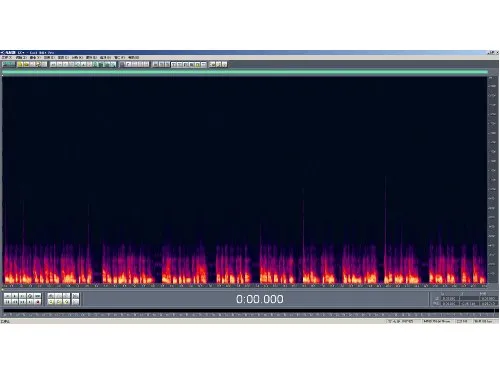Click the green overview navigation bar
The height and width of the screenshot is (375, 500).
tap(245, 72)
